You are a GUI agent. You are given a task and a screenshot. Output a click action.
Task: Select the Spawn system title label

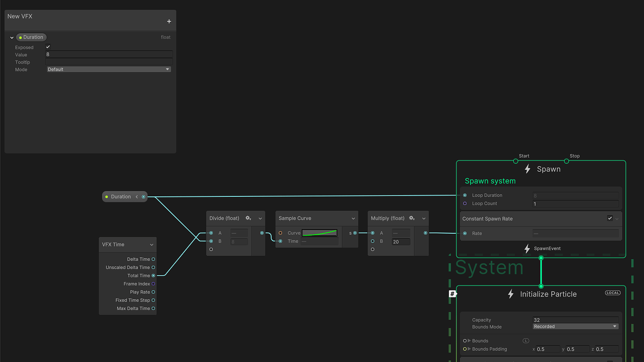[x=490, y=181]
